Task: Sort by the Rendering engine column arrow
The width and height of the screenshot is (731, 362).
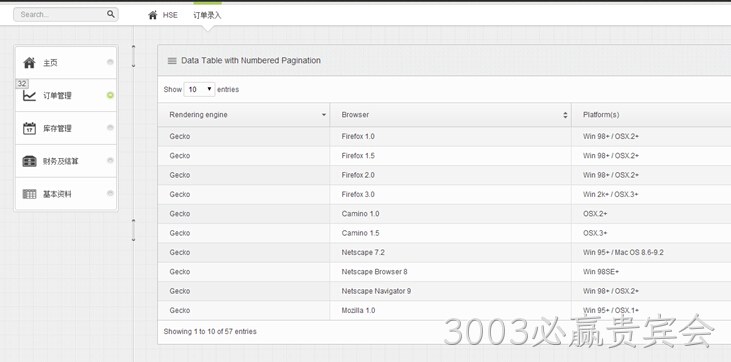Action: coord(324,115)
